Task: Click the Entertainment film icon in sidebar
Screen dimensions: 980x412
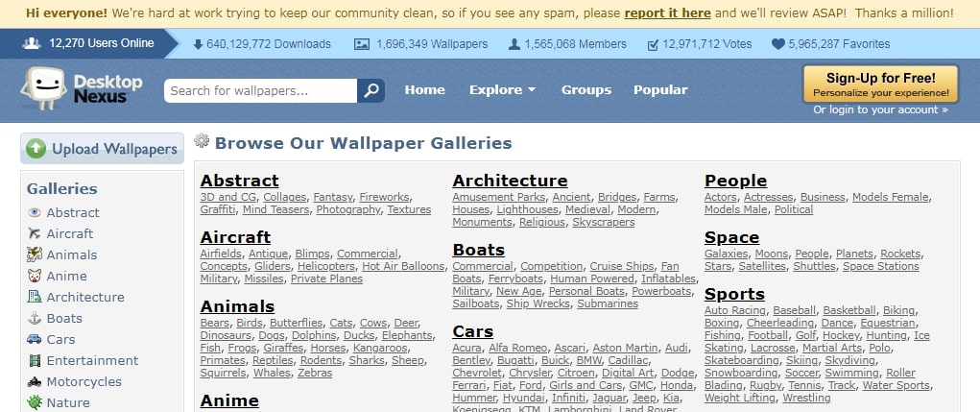Action: (35, 360)
